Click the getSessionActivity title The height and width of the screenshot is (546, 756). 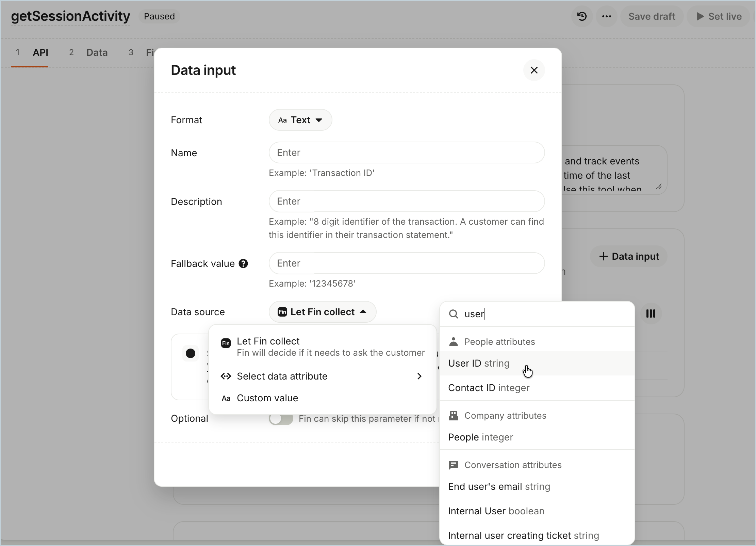(x=70, y=16)
